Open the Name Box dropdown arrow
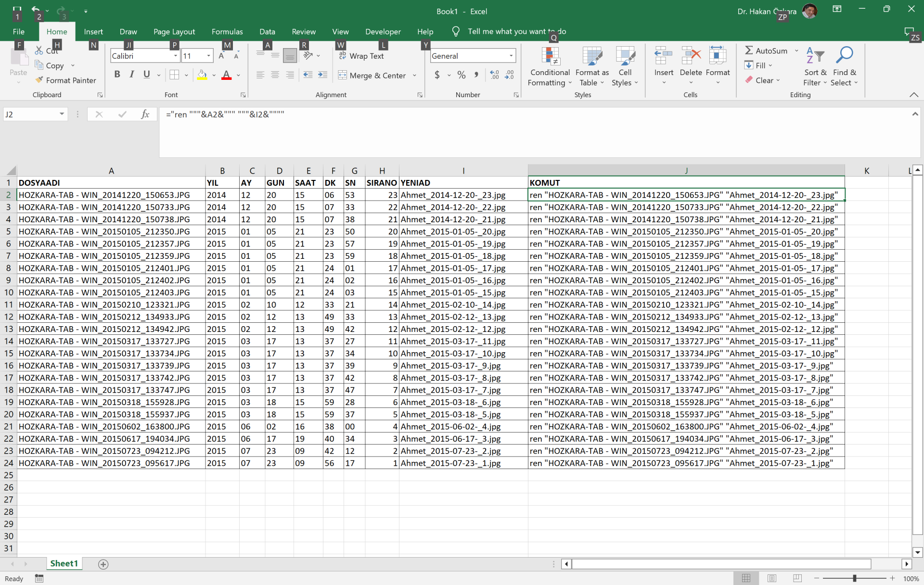The image size is (924, 585). click(62, 114)
